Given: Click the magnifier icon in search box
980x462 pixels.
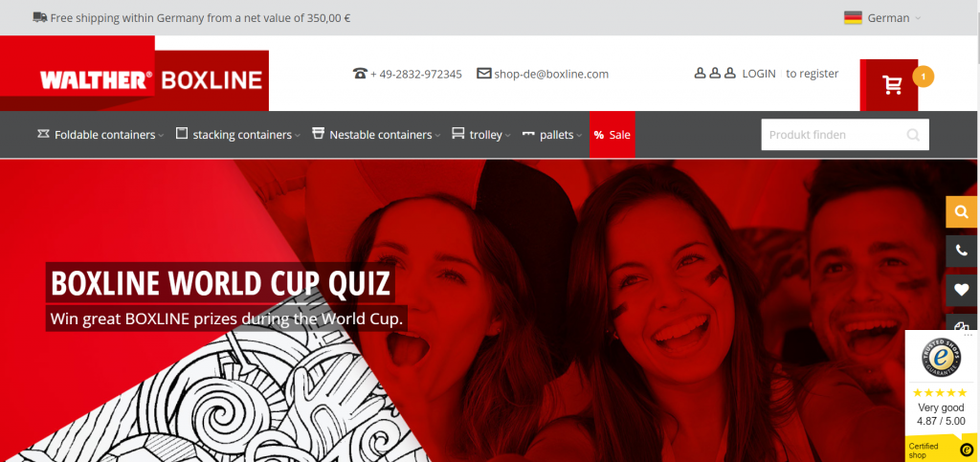Looking at the screenshot, I should [913, 135].
